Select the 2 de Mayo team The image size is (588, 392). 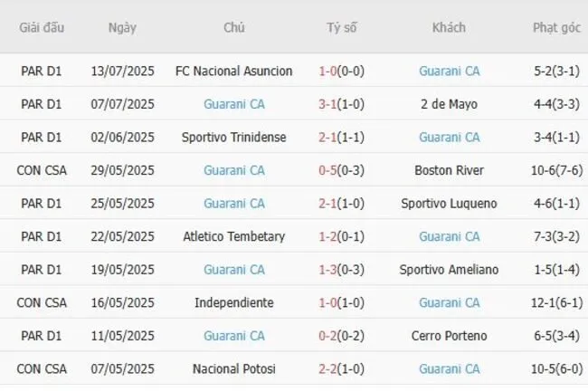point(450,104)
